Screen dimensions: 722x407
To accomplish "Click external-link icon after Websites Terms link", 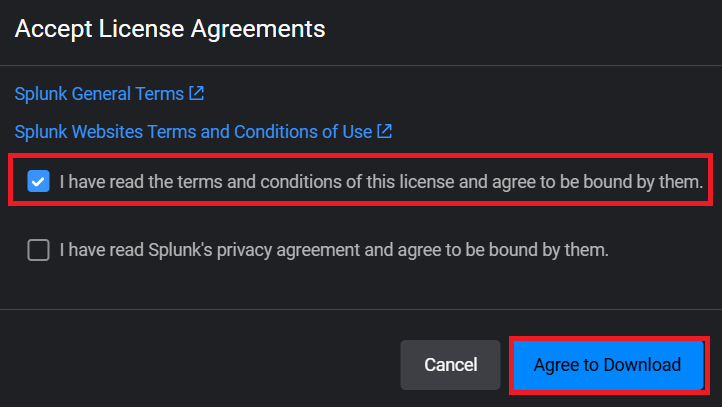I will pos(385,131).
